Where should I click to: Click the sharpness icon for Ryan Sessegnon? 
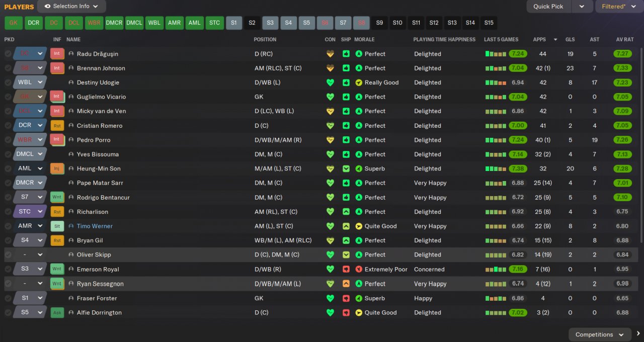[x=346, y=284]
